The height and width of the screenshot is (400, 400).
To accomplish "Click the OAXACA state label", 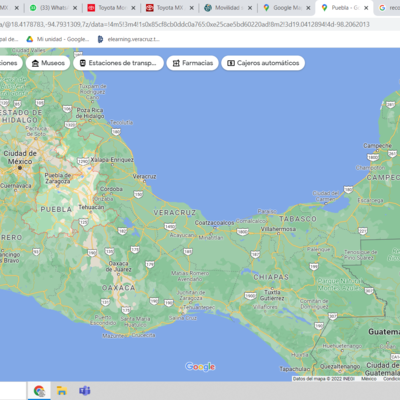I will pyautogui.click(x=119, y=288).
